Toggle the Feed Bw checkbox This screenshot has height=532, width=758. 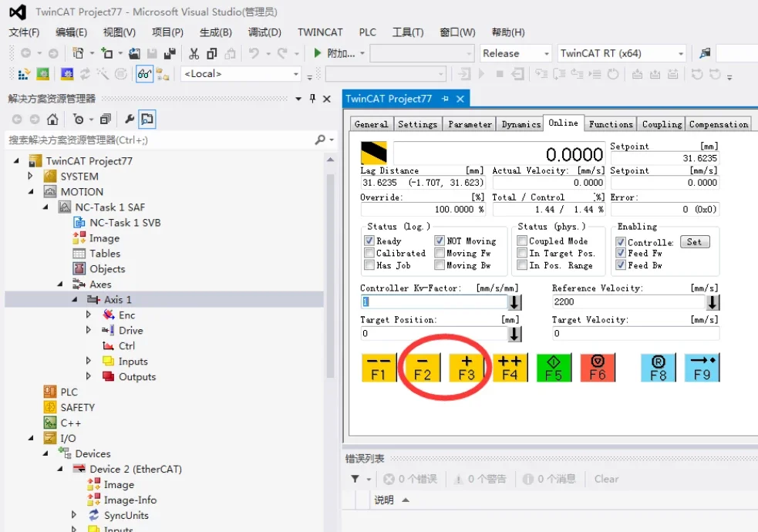click(622, 265)
